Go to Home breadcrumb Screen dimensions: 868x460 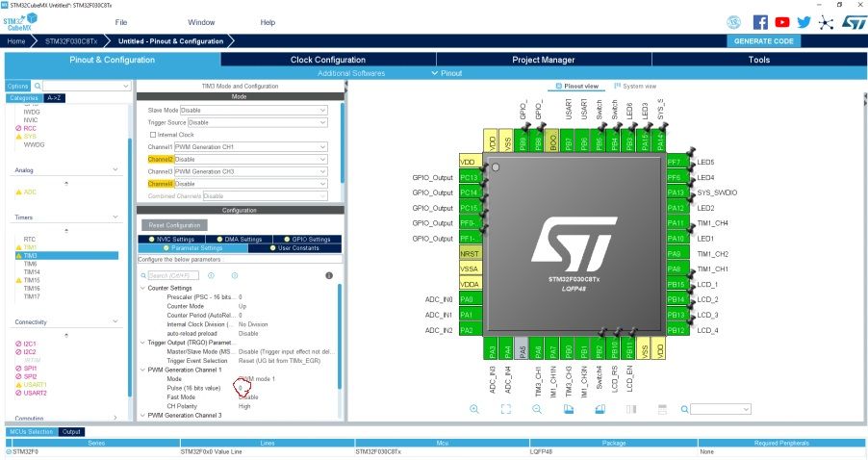point(16,41)
